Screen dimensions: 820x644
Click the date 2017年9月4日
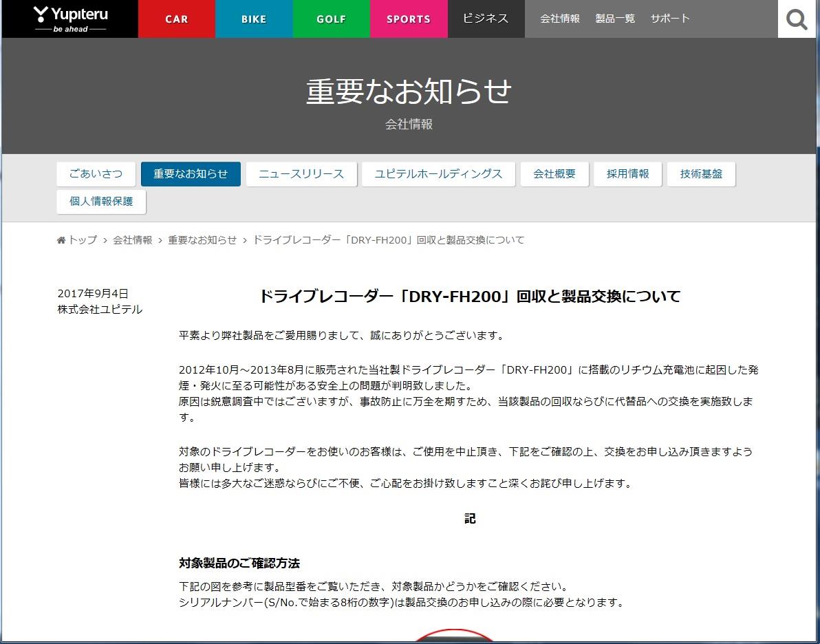pos(93,294)
